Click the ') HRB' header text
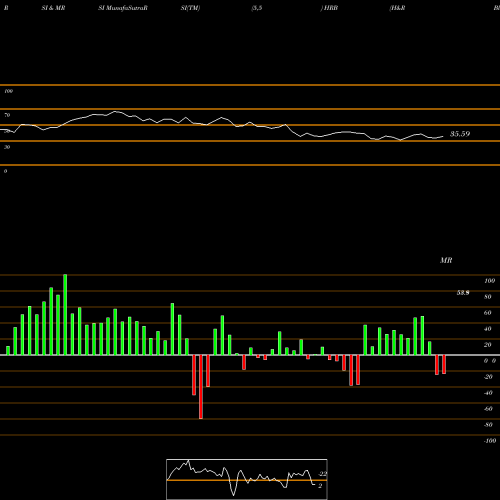Screen dimensions: 500x500 coord(329,8)
